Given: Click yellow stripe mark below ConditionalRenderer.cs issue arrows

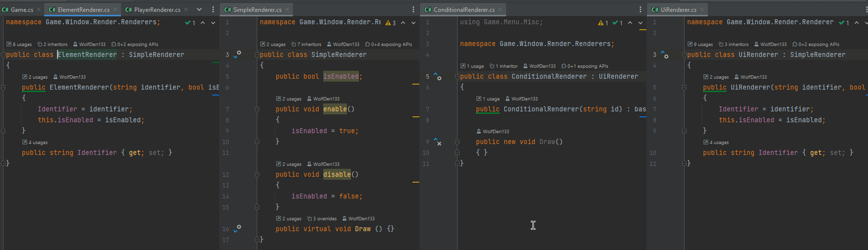Looking at the screenshot, I should [x=643, y=30].
